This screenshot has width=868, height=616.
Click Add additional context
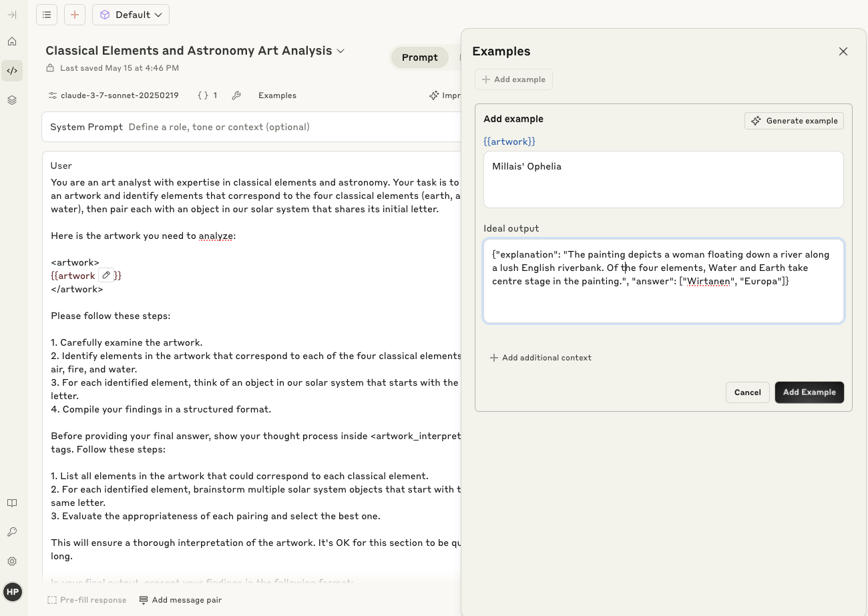[x=541, y=358]
